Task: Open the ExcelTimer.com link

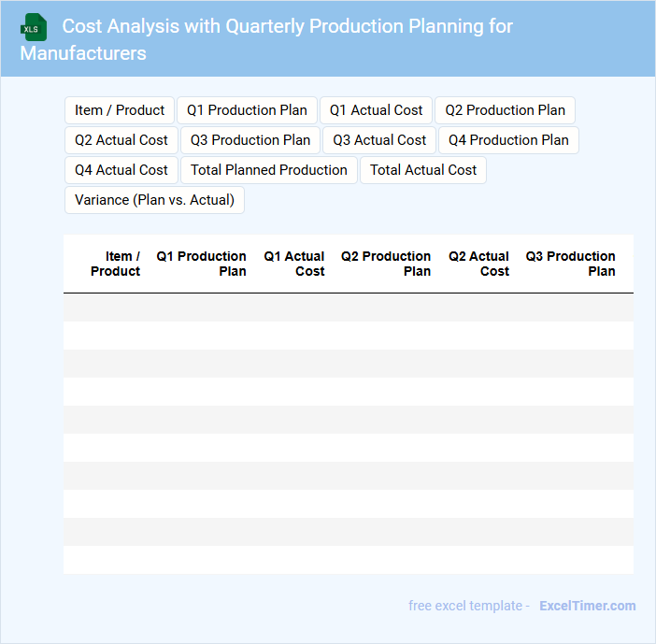Action: (587, 606)
